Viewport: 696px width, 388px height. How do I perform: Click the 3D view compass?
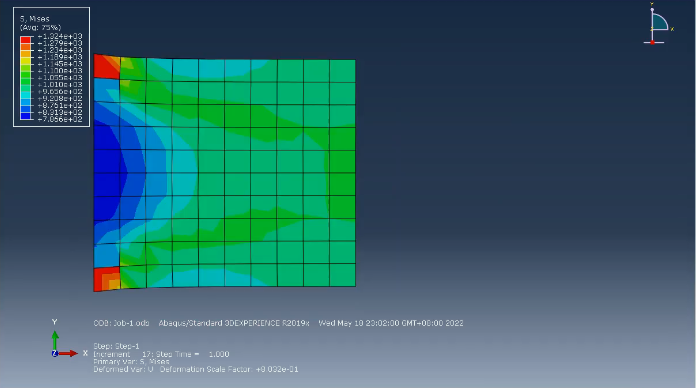click(659, 24)
